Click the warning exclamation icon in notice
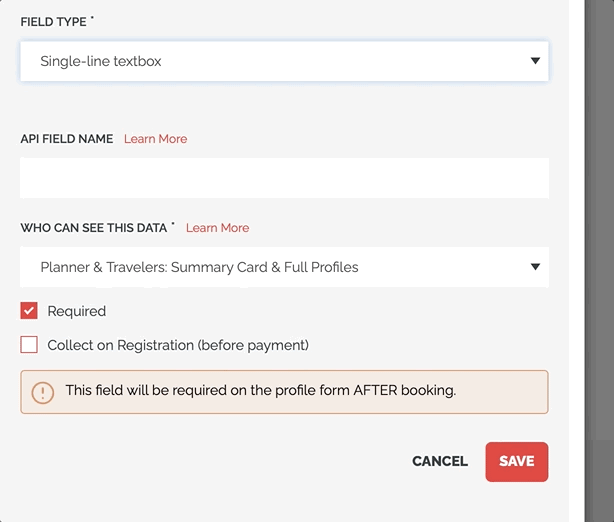This screenshot has width=614, height=522. point(43,392)
